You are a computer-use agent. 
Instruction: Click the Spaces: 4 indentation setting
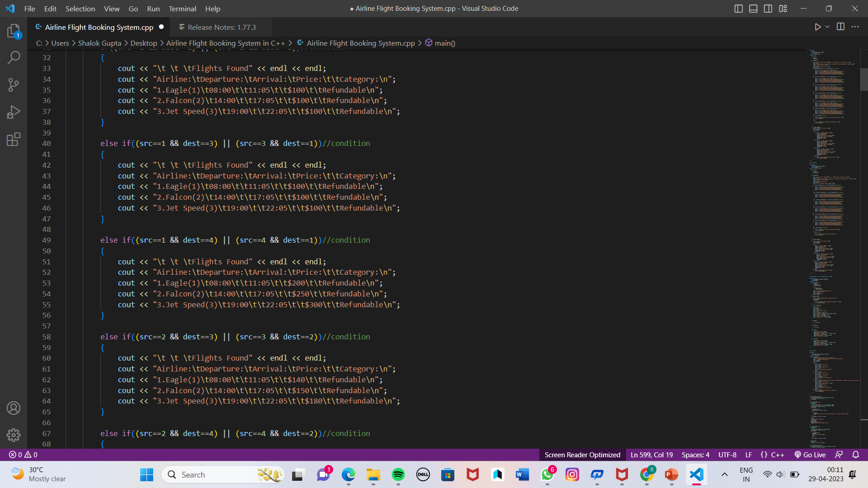point(695,455)
